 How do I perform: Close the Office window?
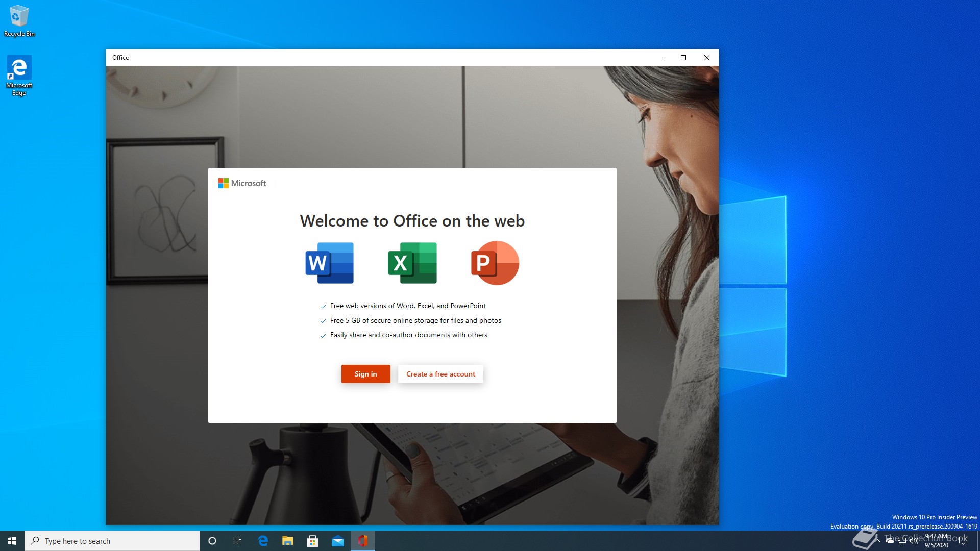click(x=707, y=58)
